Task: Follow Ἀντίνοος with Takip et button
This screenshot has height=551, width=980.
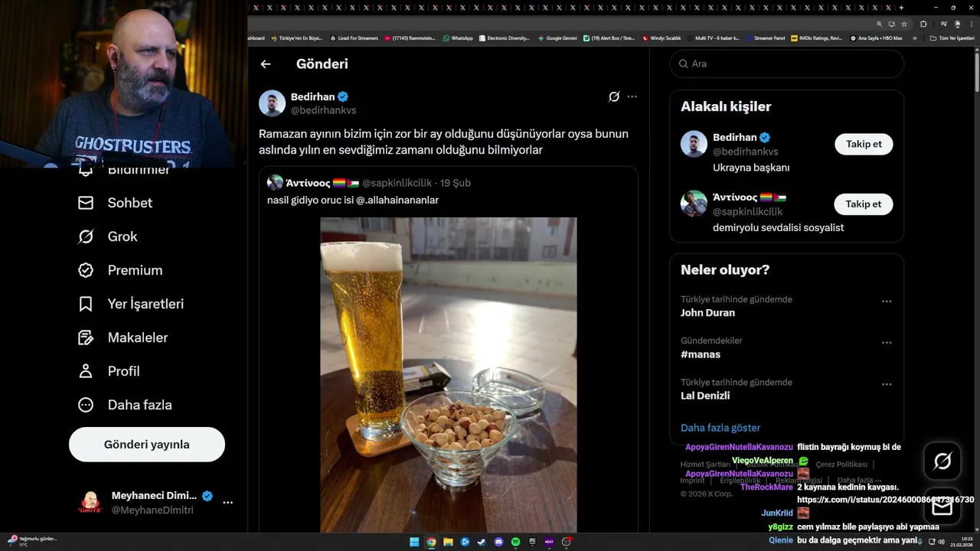Action: 864,204
